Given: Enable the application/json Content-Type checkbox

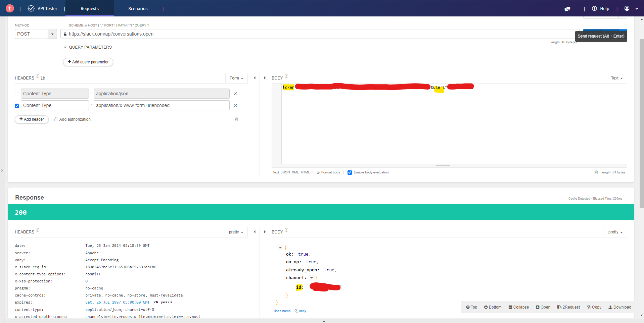Looking at the screenshot, I should pos(17,94).
